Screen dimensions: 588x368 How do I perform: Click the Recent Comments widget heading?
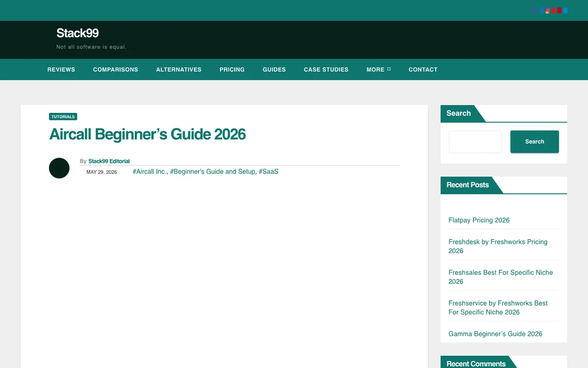click(476, 364)
